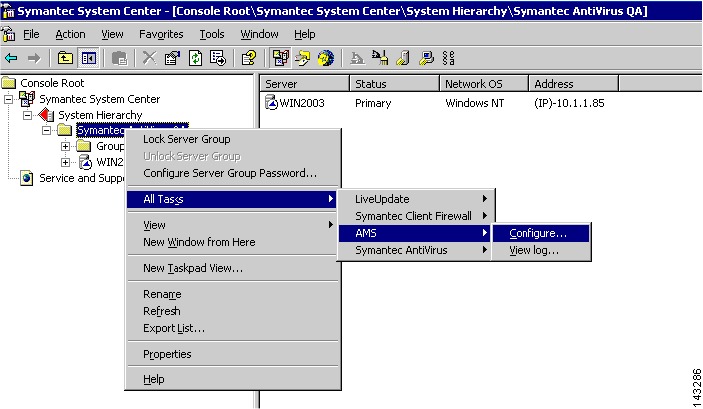
Task: Choose New Taskpad View...
Action: click(x=232, y=268)
